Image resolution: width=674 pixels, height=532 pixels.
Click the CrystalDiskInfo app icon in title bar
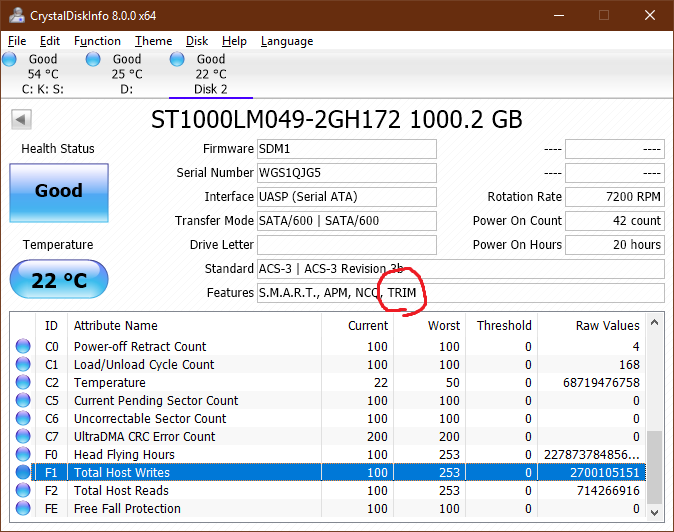[x=17, y=15]
